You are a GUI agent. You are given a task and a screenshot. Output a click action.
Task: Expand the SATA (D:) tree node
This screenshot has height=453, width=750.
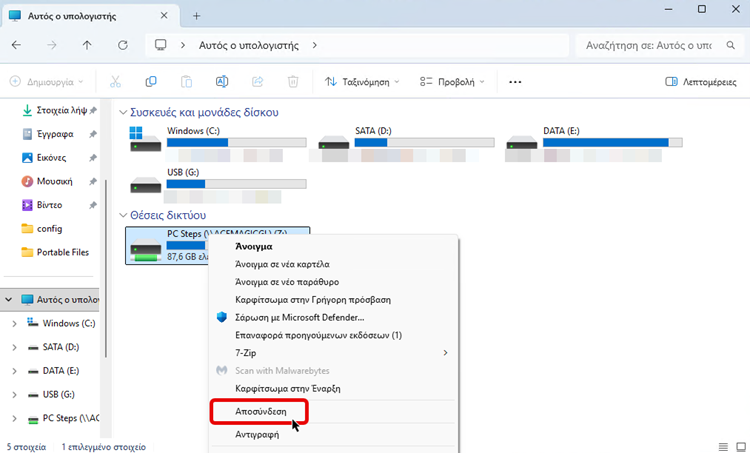[13, 346]
